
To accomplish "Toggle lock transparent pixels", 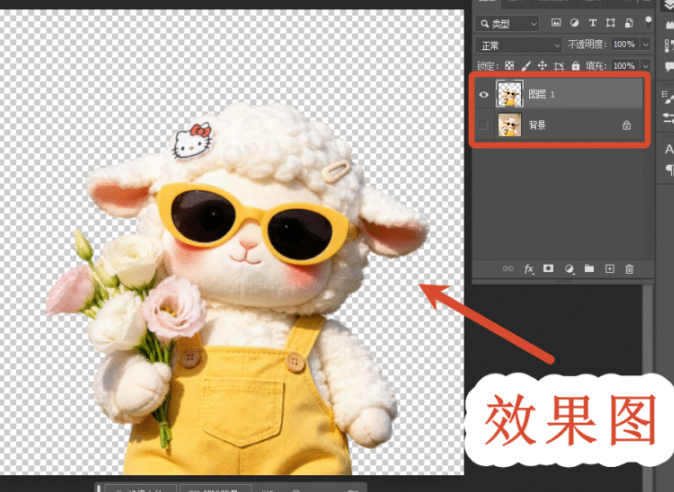I will (x=509, y=66).
